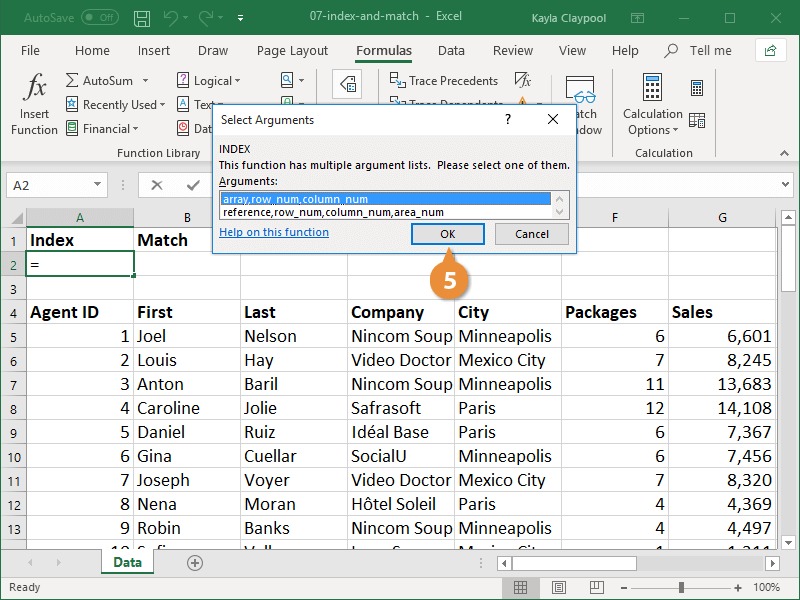Click the Evaluate Formula icon
The image size is (800, 600).
(522, 81)
